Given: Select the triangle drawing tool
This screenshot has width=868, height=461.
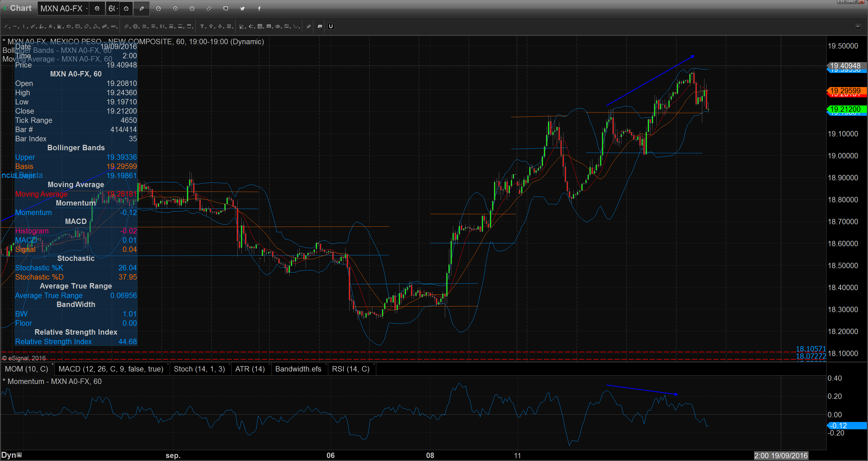Looking at the screenshot, I should point(95,26).
